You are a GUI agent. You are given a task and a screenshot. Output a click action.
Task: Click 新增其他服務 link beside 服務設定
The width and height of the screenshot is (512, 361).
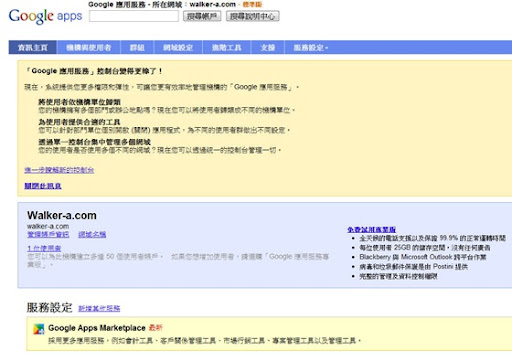[x=99, y=308]
